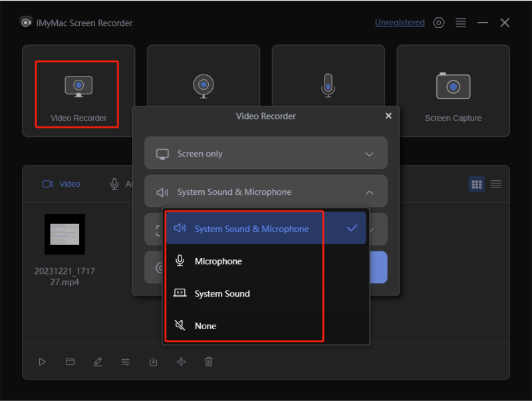The width and height of the screenshot is (532, 401).
Task: Rename recording with the pencil icon
Action: (98, 362)
